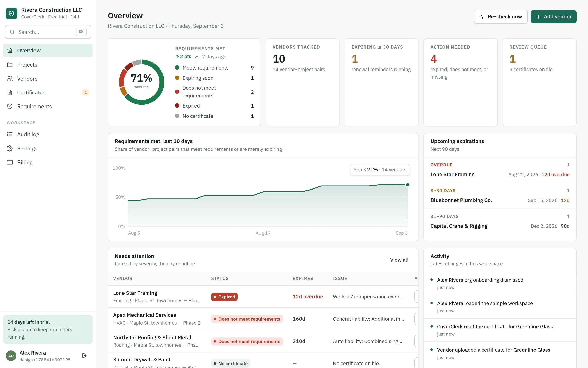Click the green Meets requirements legend dot
The width and height of the screenshot is (588, 368).
pos(177,68)
